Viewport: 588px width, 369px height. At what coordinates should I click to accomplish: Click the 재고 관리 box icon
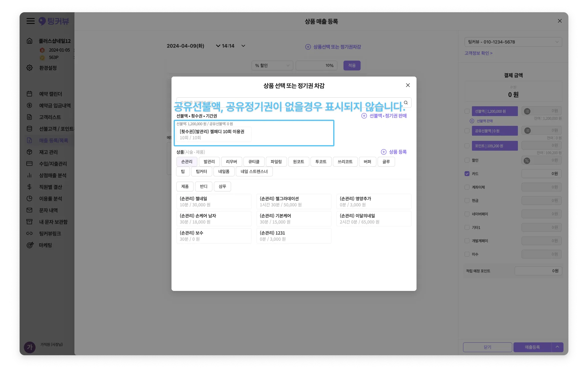[x=29, y=152]
